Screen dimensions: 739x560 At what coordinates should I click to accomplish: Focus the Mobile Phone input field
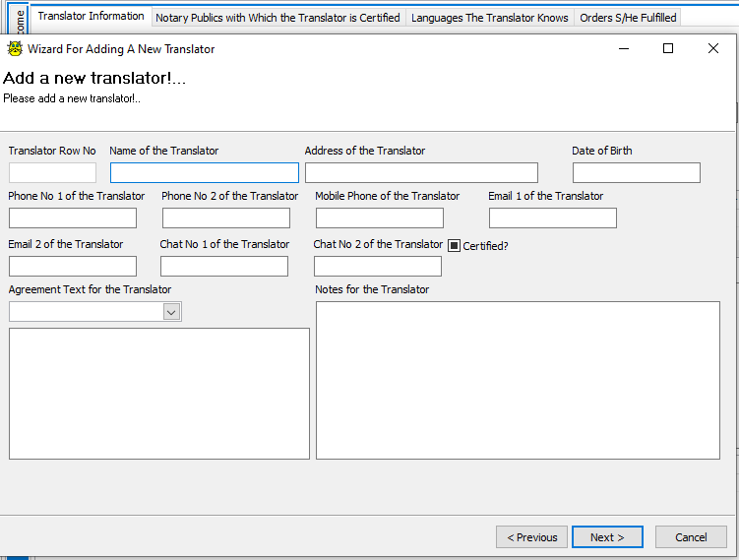pos(380,218)
